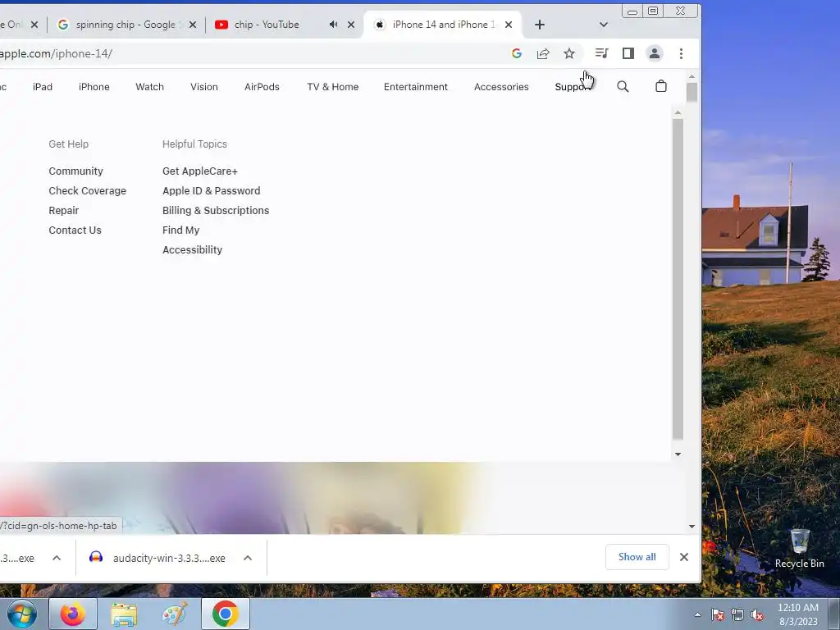This screenshot has width=840, height=630.
Task: Show hidden system tray icons arrow
Action: pos(697,614)
